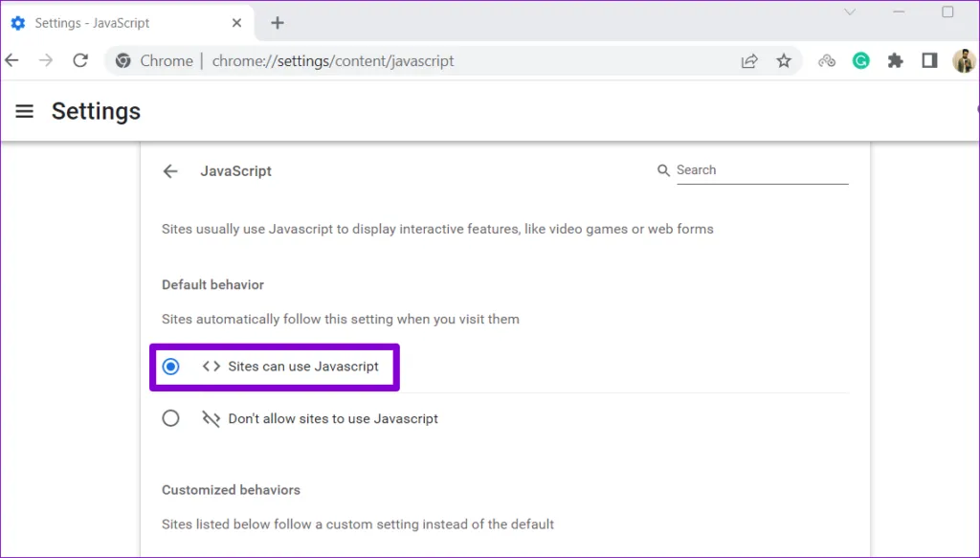Image resolution: width=980 pixels, height=558 pixels.
Task: Reload the page with refresh icon
Action: (80, 60)
